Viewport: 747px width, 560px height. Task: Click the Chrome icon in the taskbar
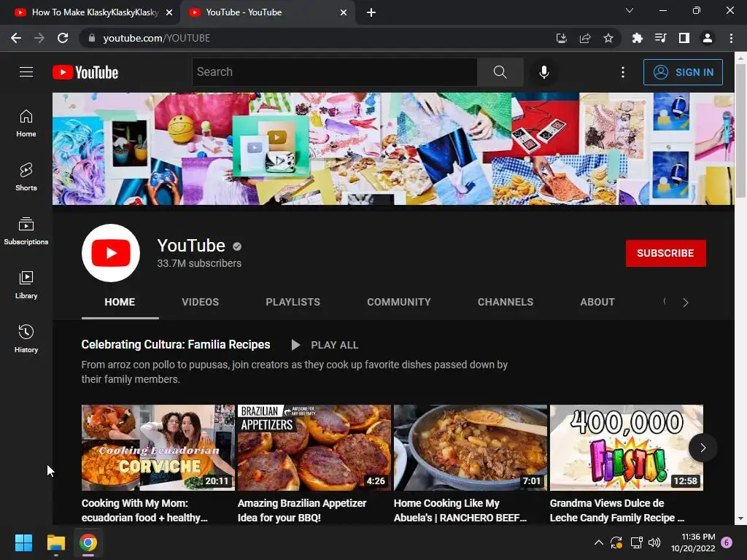click(88, 542)
